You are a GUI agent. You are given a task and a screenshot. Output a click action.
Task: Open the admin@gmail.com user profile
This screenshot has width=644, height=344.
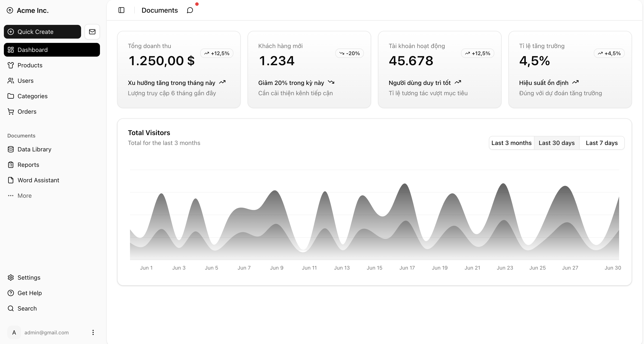coord(47,332)
